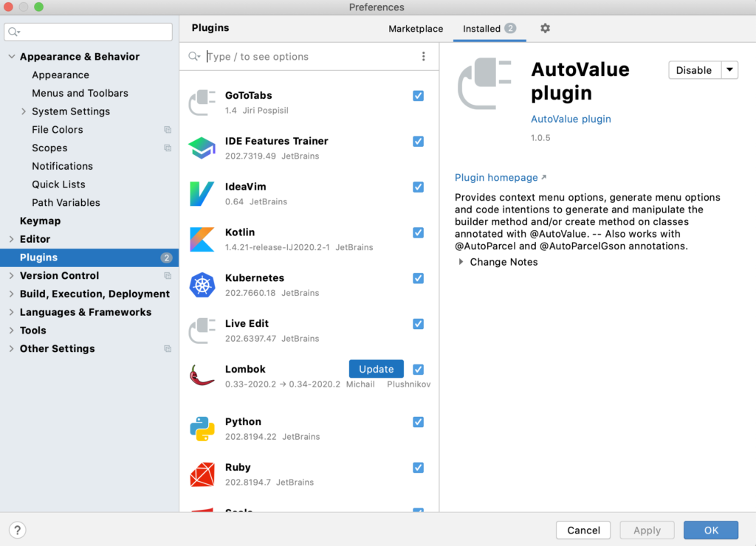
Task: Click Update button for Lombok
Action: click(x=376, y=369)
